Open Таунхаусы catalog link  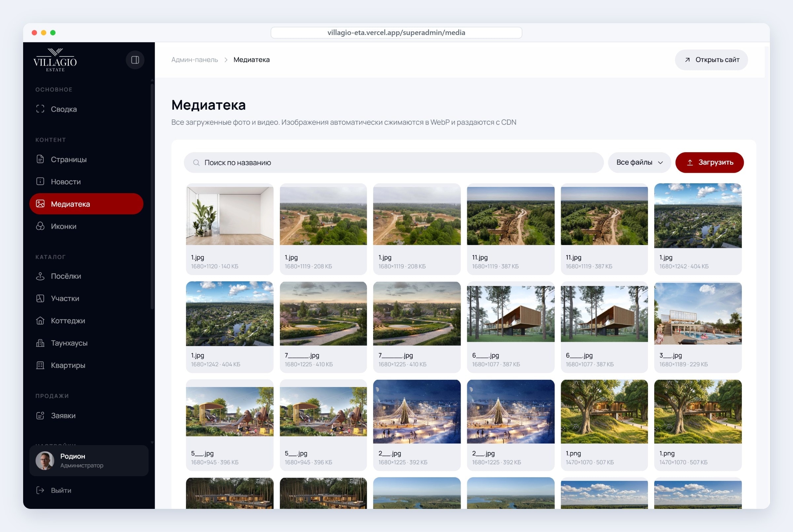click(x=87, y=343)
